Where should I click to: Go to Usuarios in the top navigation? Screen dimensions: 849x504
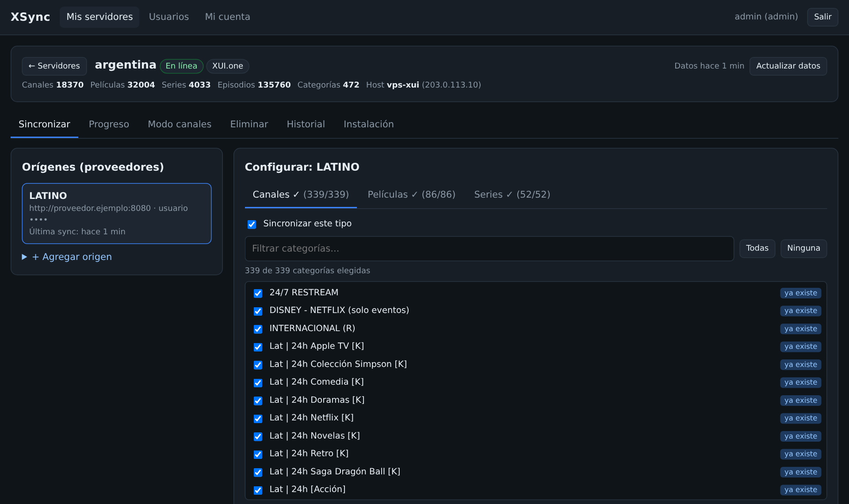(x=169, y=17)
